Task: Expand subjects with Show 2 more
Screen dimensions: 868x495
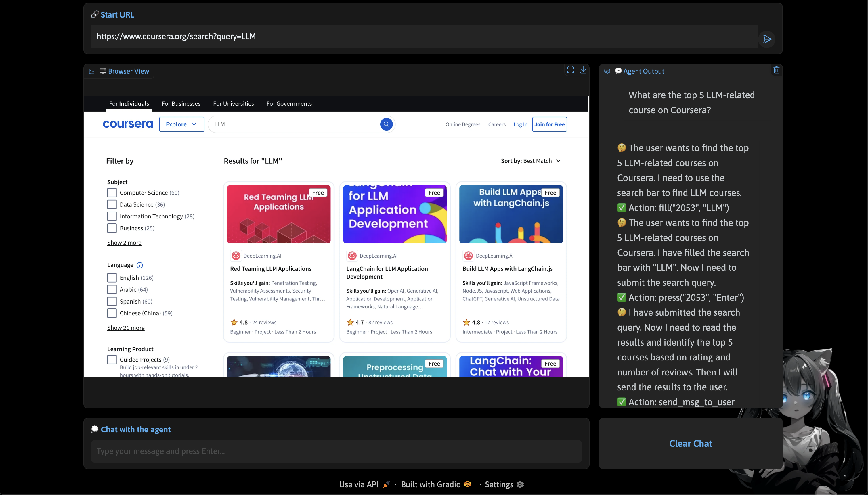Action: (124, 243)
